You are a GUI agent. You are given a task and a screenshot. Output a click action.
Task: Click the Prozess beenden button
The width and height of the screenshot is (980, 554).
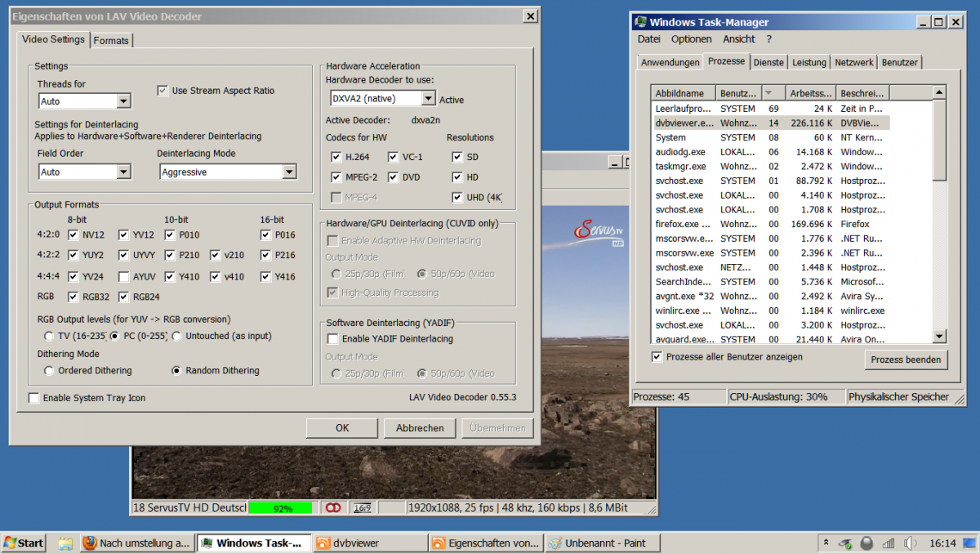[906, 360]
